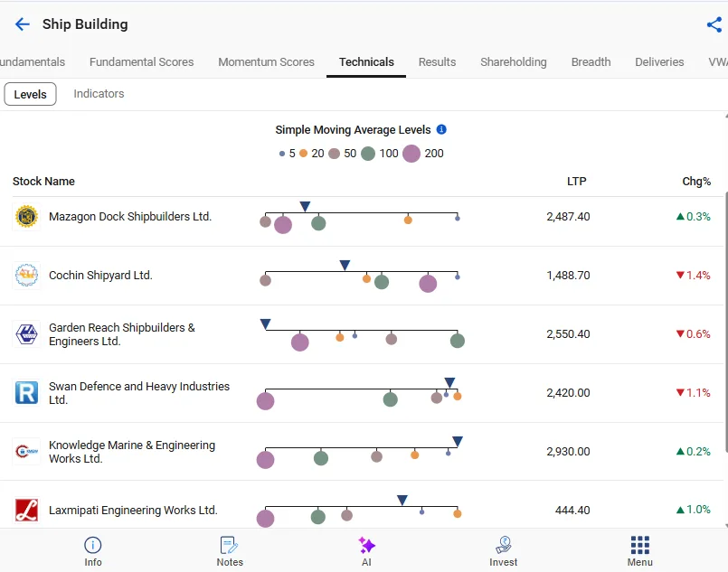The height and width of the screenshot is (572, 728).
Task: Click the 20 SMA legend swatch
Action: pyautogui.click(x=303, y=154)
